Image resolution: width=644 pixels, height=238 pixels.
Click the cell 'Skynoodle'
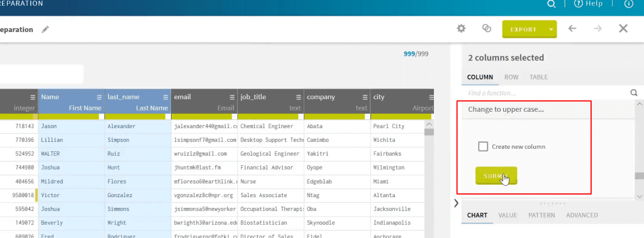point(337,223)
